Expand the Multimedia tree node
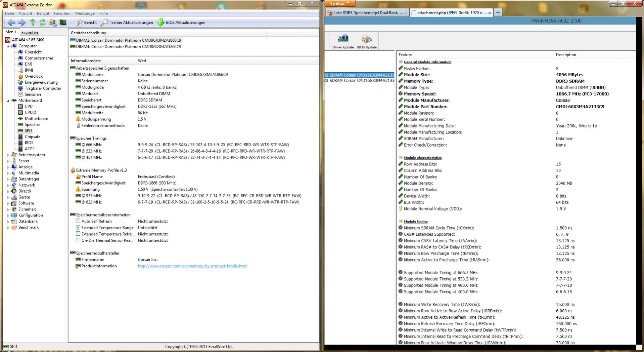Screen dimensions: 644x352 point(8,173)
